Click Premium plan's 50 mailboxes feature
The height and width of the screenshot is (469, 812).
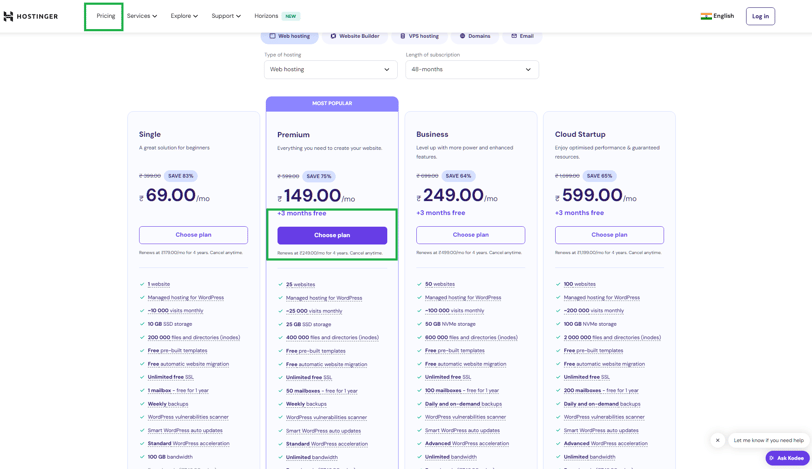point(322,391)
